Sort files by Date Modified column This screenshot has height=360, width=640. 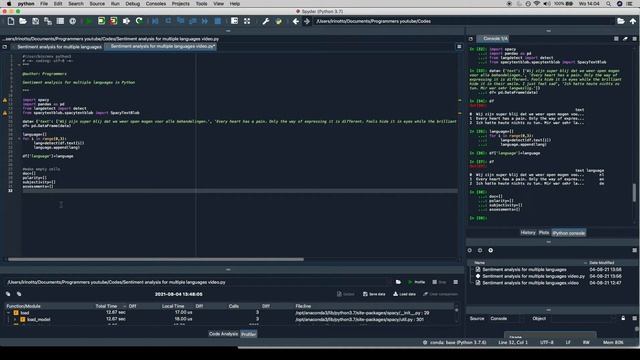tap(602, 263)
